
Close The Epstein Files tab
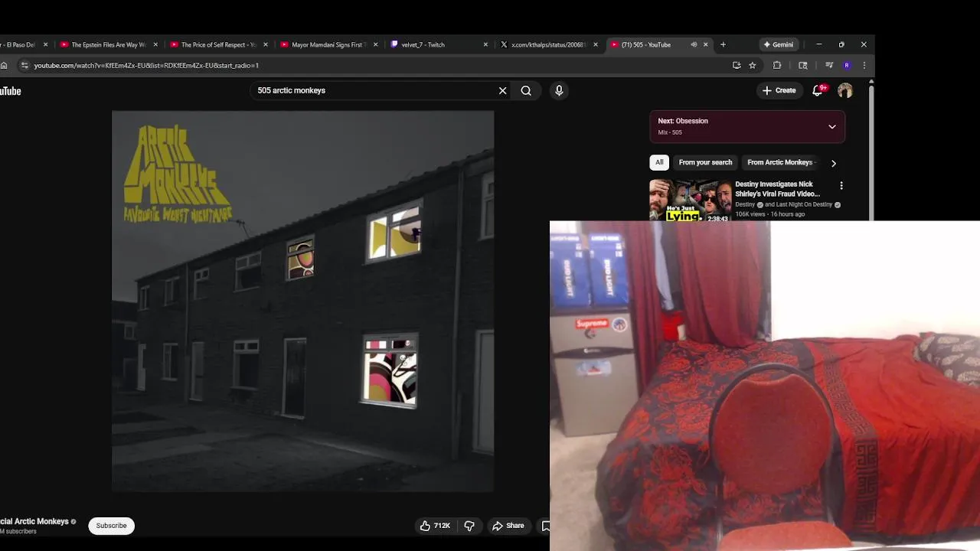tap(155, 44)
